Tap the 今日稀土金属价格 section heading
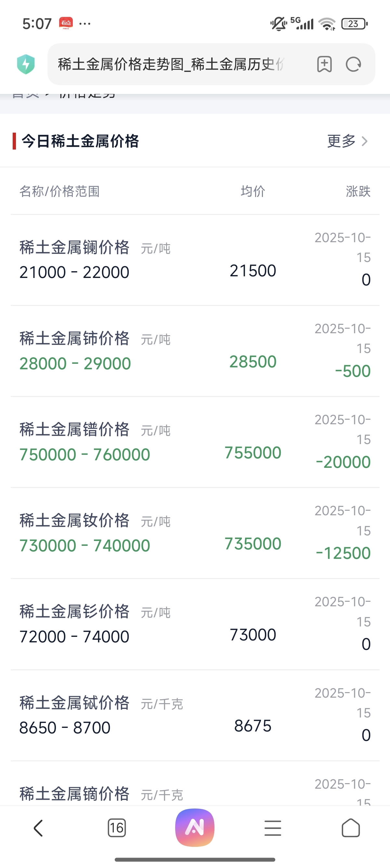390x868 pixels. (80, 141)
